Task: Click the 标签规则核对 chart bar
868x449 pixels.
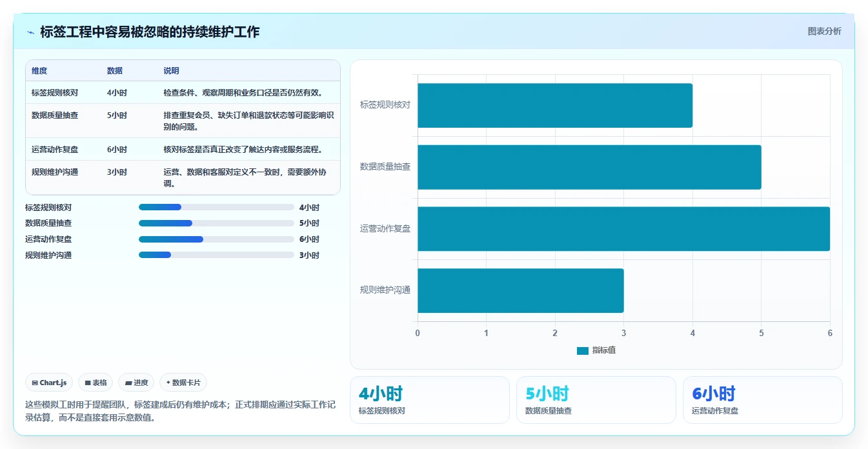Action: (555, 105)
